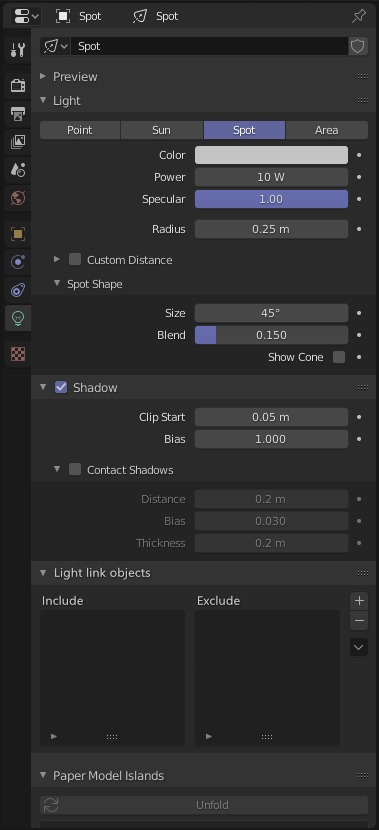
Task: Click the Spot light data breadcrumb icon
Action: (140, 16)
